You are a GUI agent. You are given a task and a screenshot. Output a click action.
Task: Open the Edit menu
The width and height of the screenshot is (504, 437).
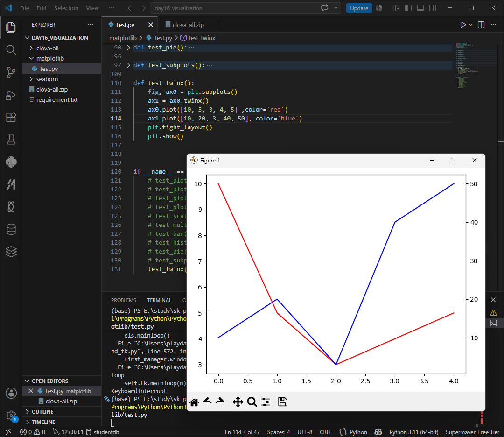[42, 8]
